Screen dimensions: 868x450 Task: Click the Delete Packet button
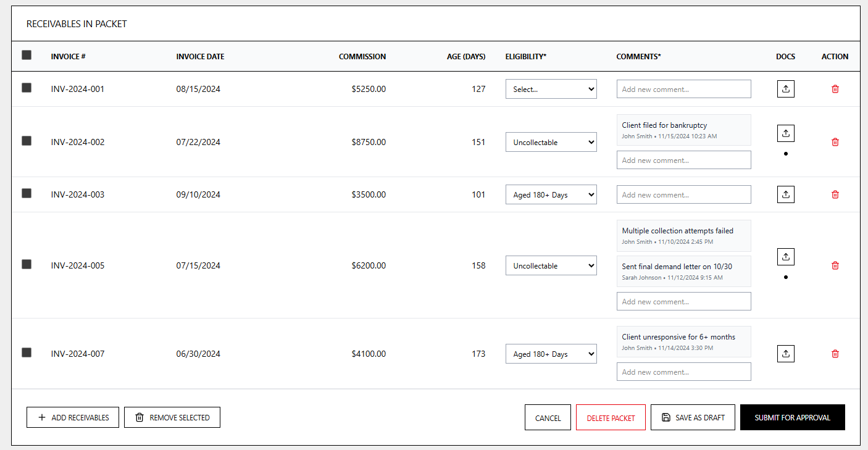611,417
